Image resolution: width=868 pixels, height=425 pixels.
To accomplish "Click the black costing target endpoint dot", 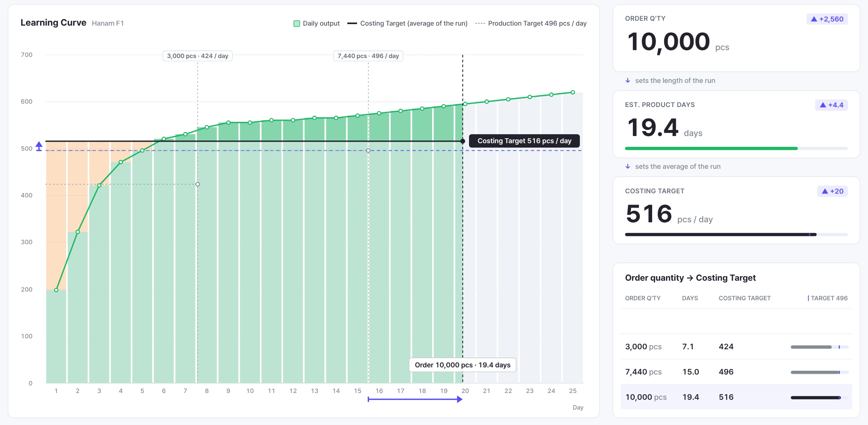I will (463, 141).
